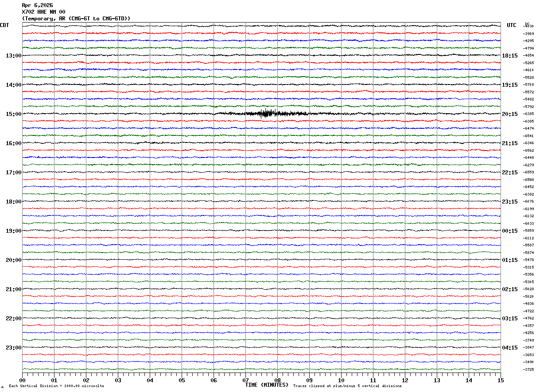This screenshot has height=392, width=536.
Task: Click minute 00 tick label on bottom axis
Action: point(22,380)
